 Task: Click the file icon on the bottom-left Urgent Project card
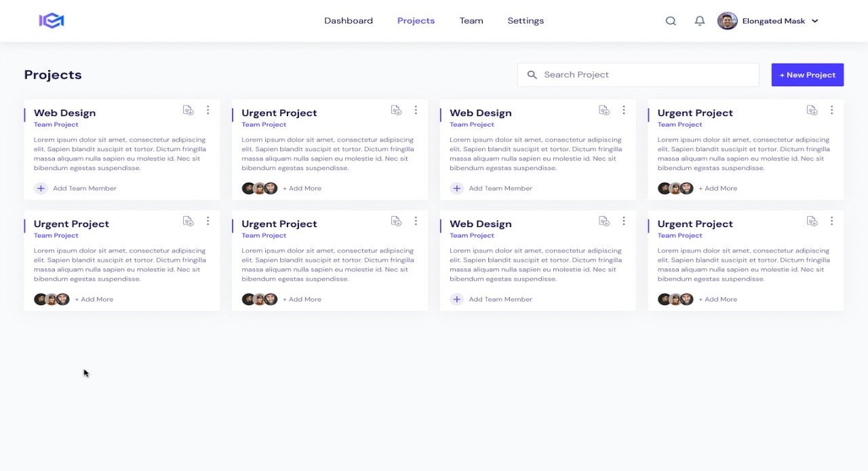(x=189, y=221)
